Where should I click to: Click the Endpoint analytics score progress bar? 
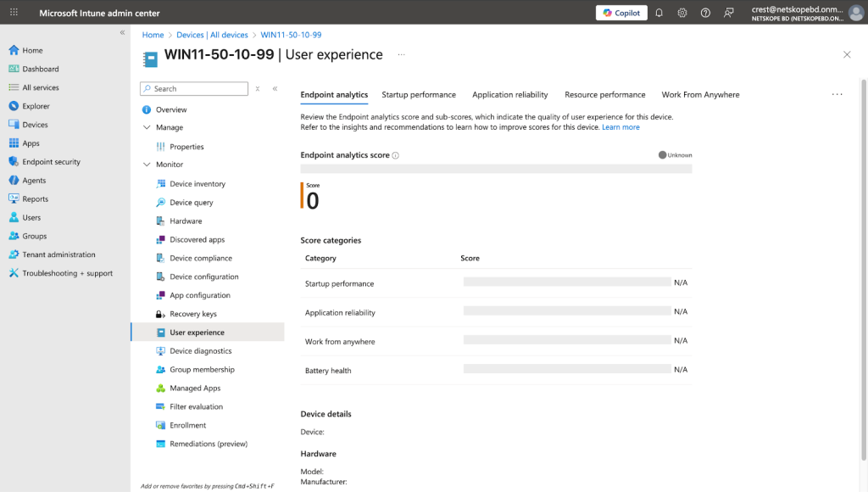point(496,169)
